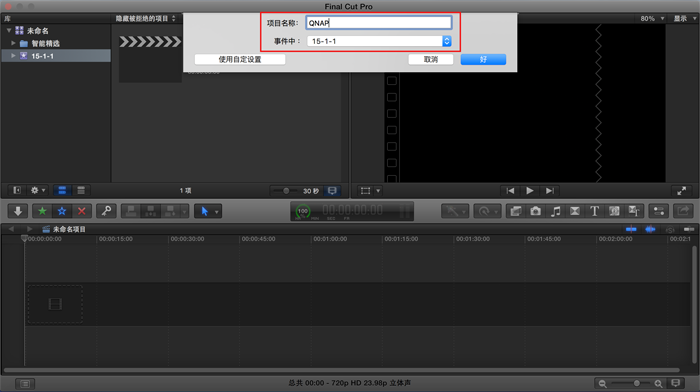Image resolution: width=700 pixels, height=392 pixels.
Task: Adjust browser clip duration slider
Action: point(286,191)
